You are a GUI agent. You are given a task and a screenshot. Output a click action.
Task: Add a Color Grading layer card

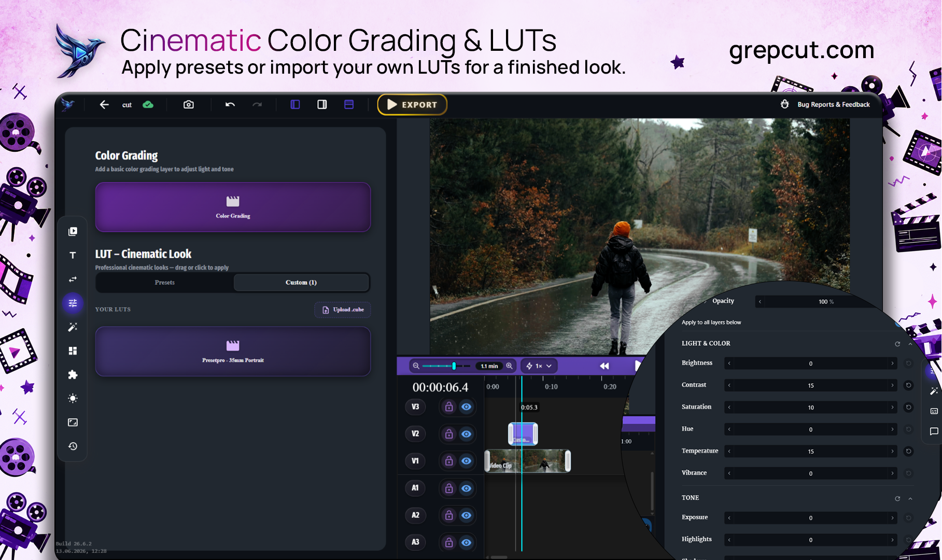tap(233, 207)
